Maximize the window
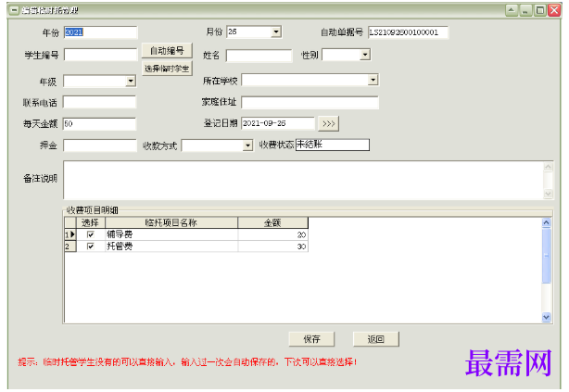 point(540,10)
